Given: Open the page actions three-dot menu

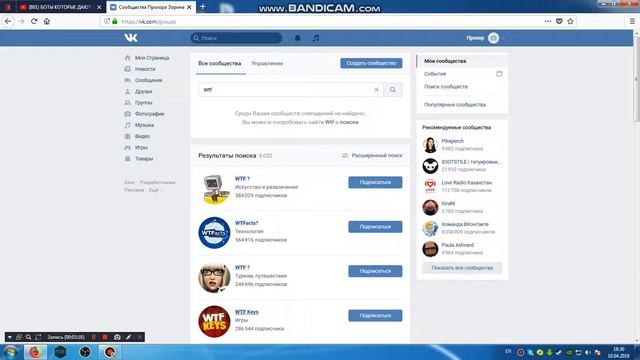Looking at the screenshot, I should (548, 21).
